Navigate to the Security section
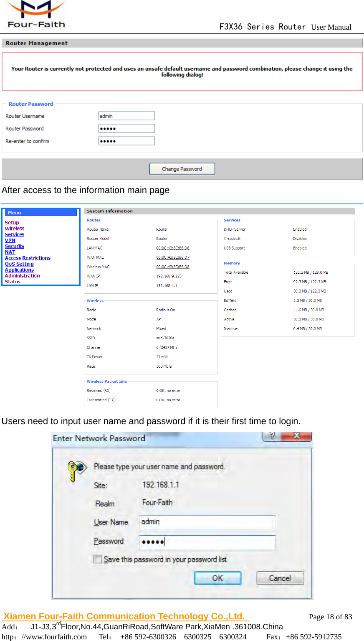Image resolution: width=364 pixels, height=641 pixels. pyautogui.click(x=14, y=246)
